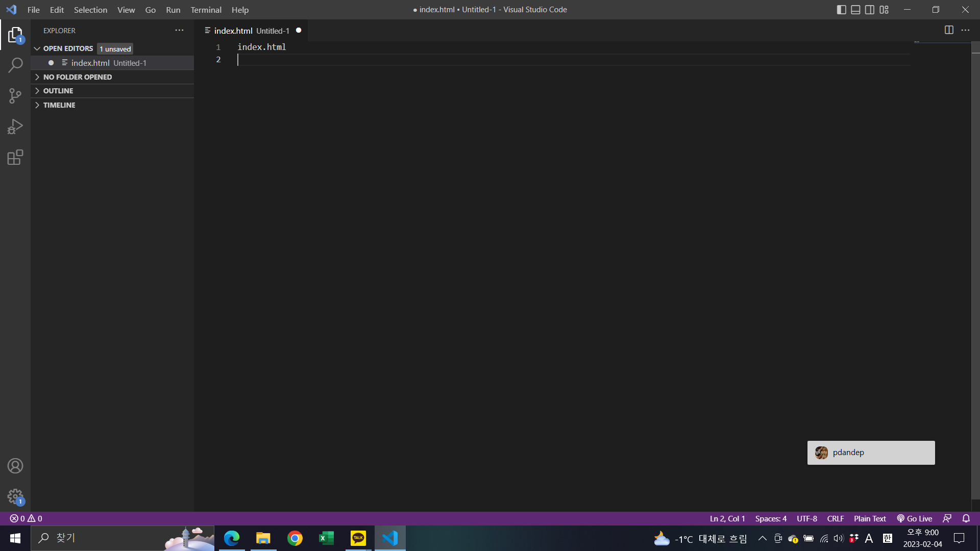980x551 pixels.
Task: Click the line number 2 in gutter
Action: 218,60
